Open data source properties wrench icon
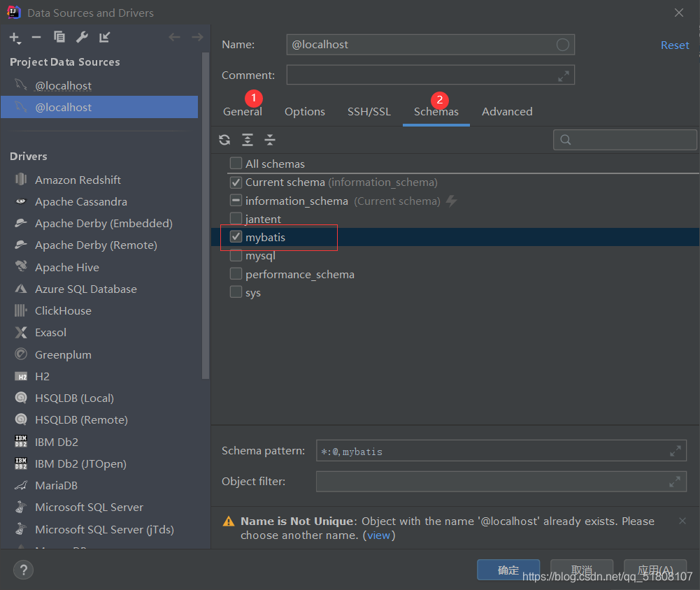Screen dimensions: 700x590 point(82,37)
